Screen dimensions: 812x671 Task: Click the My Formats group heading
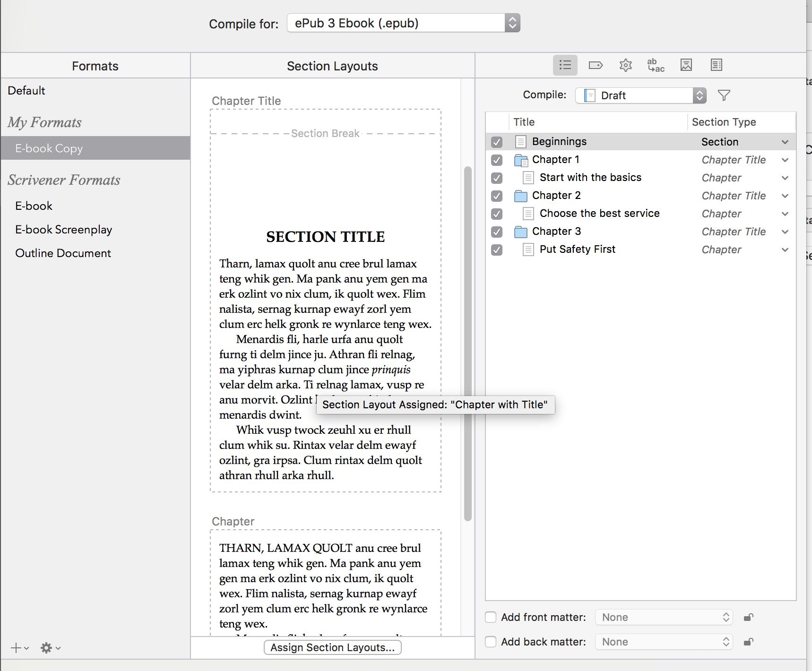coord(44,122)
